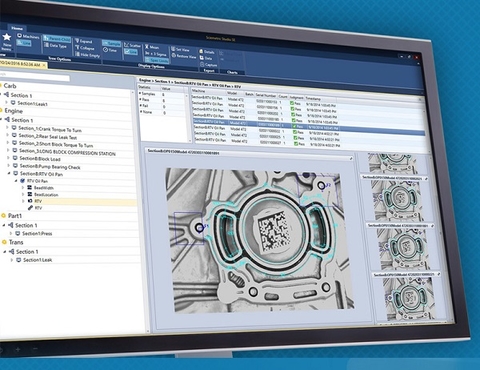480x370 pixels.
Task: Toggle the Spec Limits display option
Action: point(157,60)
